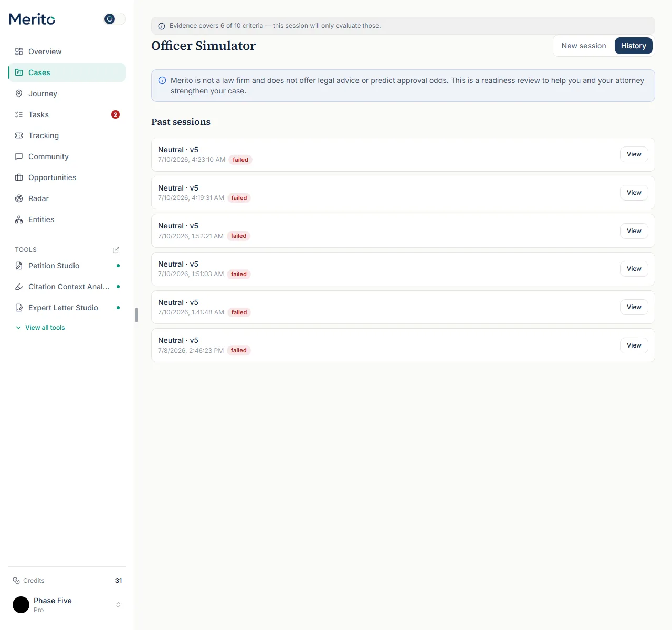Open Journey via its map pin icon
The width and height of the screenshot is (672, 630).
(x=19, y=93)
